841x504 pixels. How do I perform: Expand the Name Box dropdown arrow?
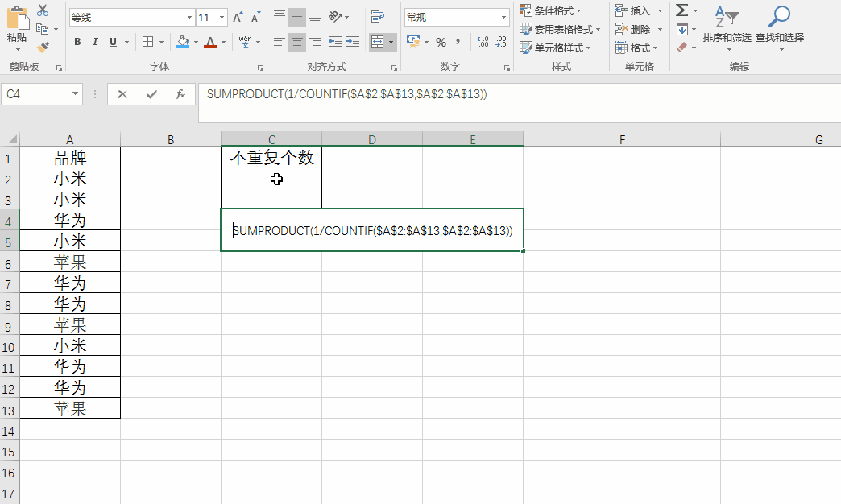(75, 94)
